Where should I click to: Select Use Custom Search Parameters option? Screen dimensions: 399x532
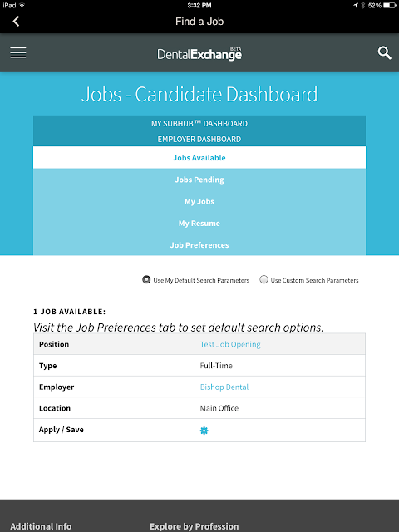coord(264,280)
